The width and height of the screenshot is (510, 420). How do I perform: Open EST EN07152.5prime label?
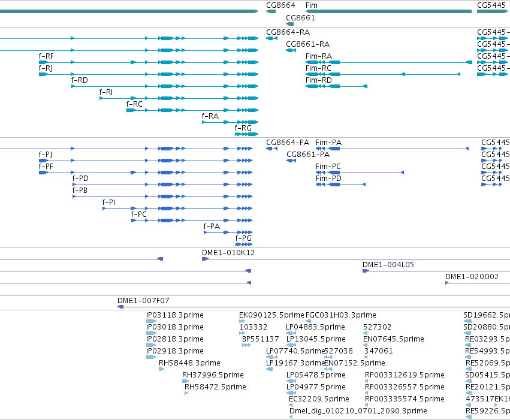(355, 363)
